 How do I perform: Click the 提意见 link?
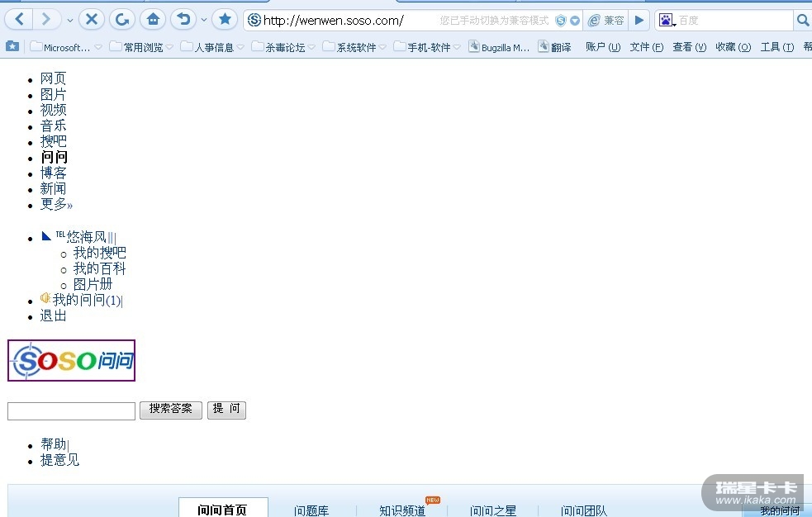[59, 460]
